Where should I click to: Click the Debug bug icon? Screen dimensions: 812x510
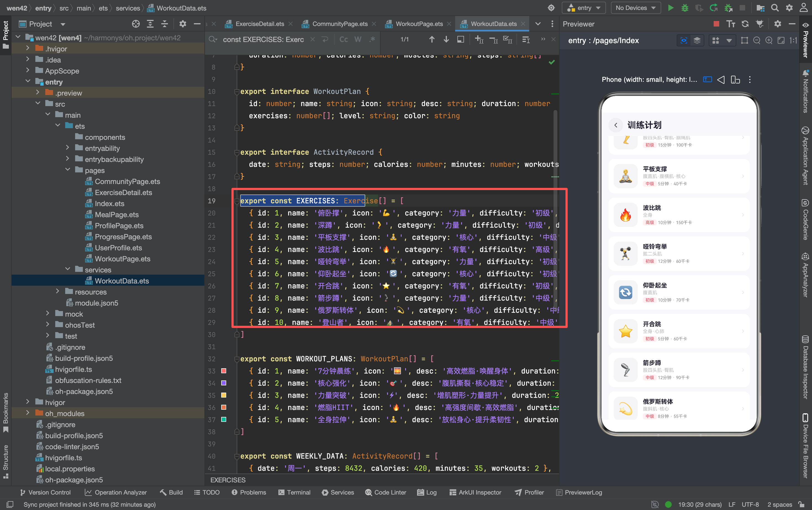click(685, 8)
